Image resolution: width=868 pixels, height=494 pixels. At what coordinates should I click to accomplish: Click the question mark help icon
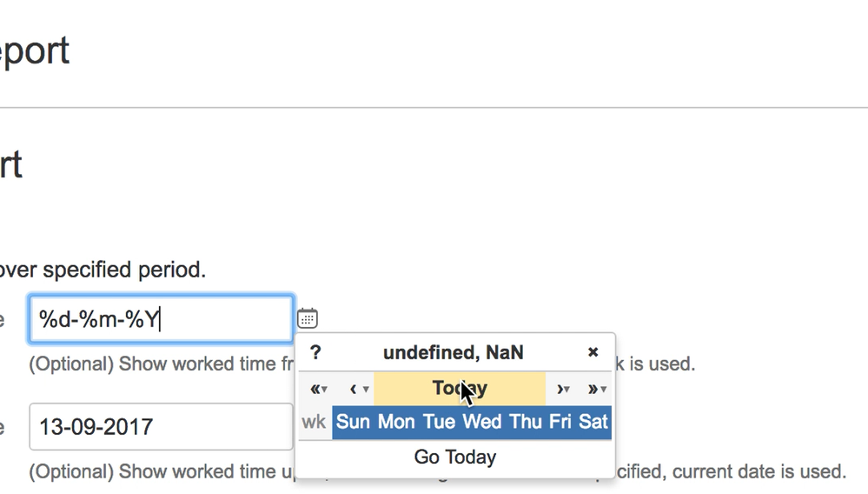[315, 352]
